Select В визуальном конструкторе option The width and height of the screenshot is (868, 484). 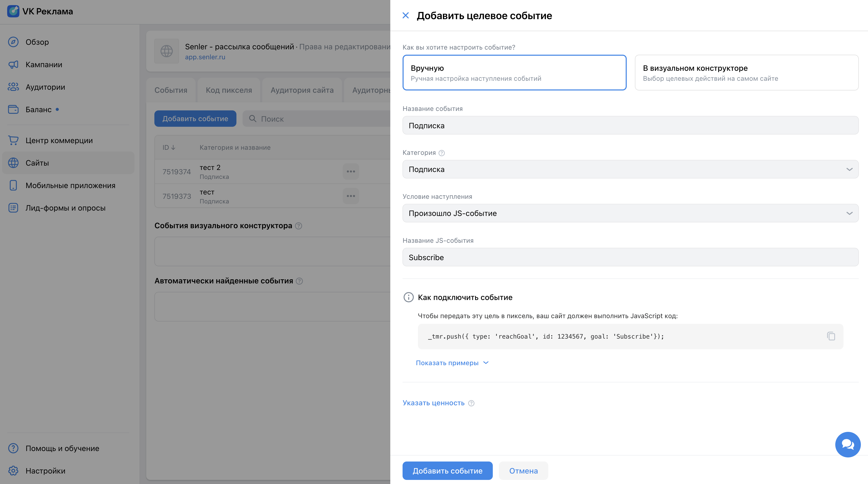tap(746, 73)
